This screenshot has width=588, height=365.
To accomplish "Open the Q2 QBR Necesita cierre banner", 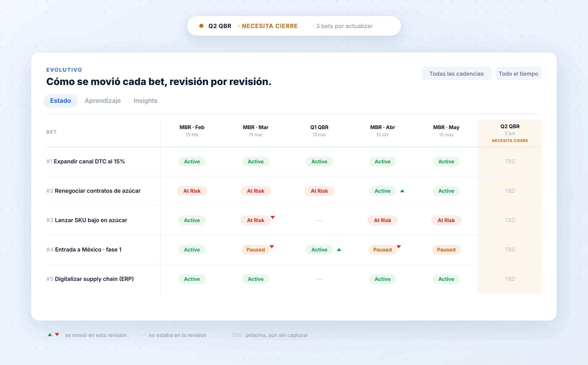I will [x=294, y=26].
